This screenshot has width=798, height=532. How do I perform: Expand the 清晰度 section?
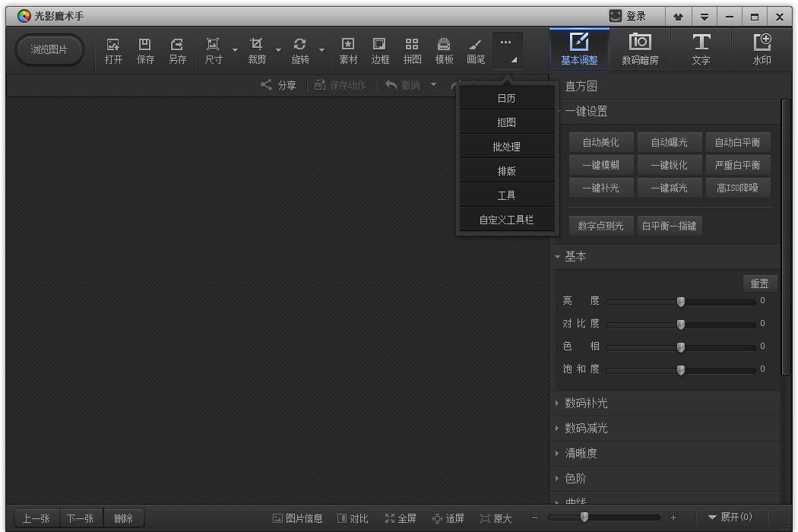pos(581,454)
